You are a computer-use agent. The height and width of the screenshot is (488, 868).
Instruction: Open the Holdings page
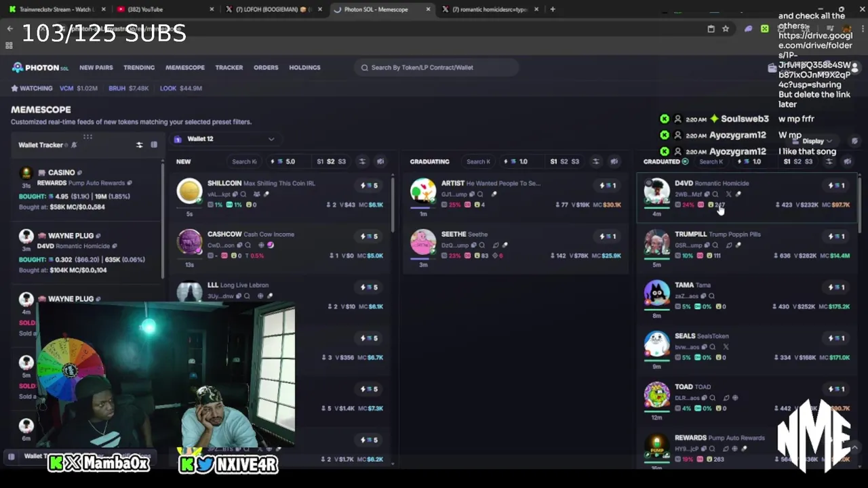[304, 68]
